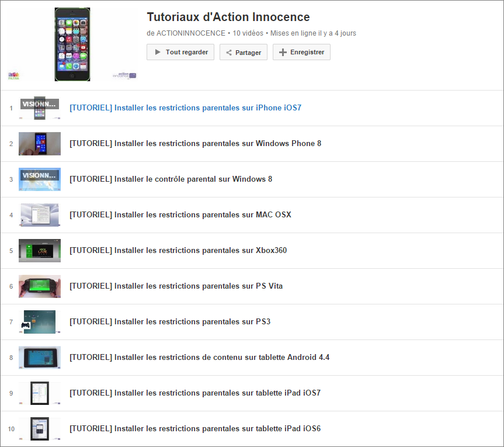504x447 pixels.
Task: Open the contrôle parental Windows 8 tutorial
Action: pyautogui.click(x=171, y=179)
